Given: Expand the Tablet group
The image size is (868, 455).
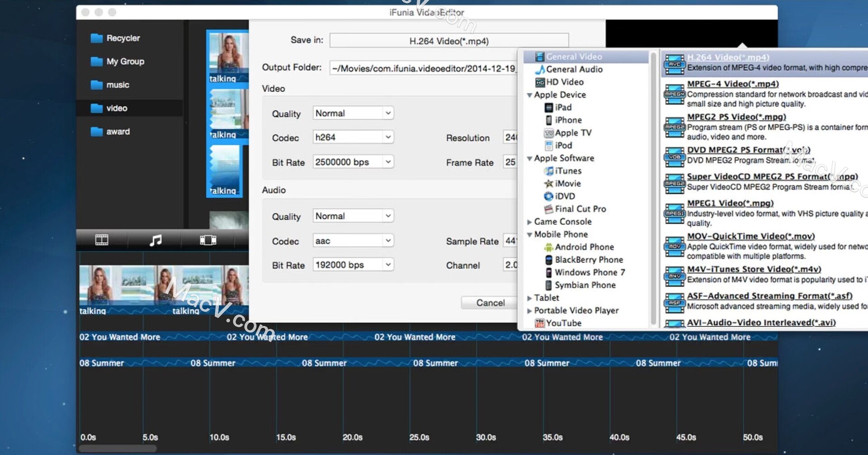Looking at the screenshot, I should [529, 298].
